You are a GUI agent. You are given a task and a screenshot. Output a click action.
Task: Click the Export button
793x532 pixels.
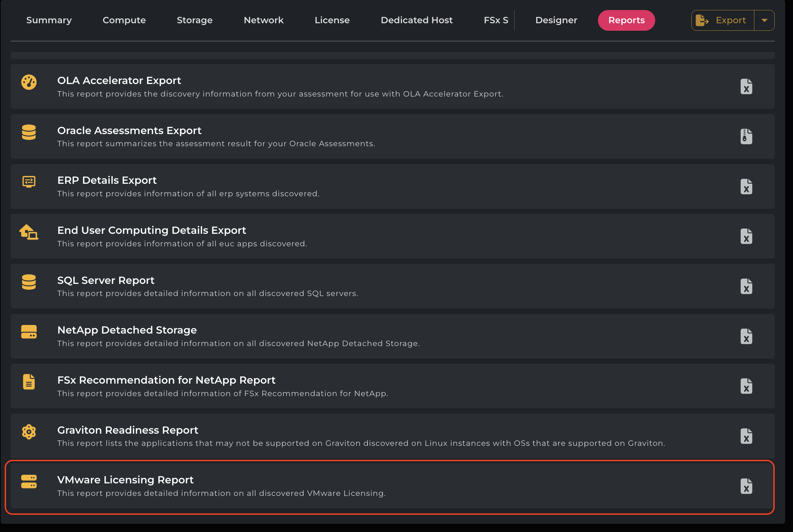tap(723, 20)
